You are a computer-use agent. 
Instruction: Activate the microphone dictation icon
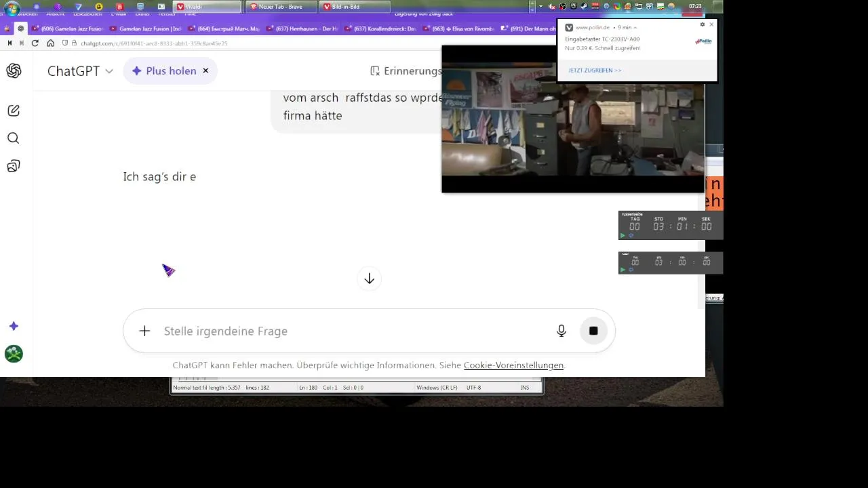point(561,331)
